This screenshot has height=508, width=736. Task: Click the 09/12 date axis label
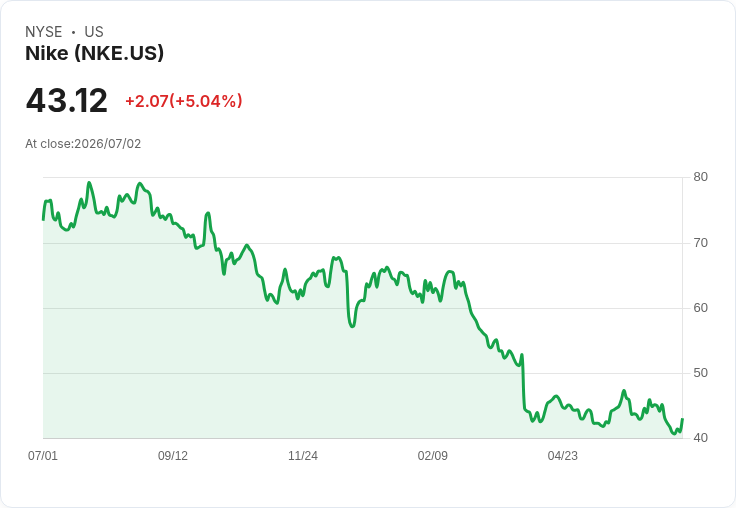(173, 455)
